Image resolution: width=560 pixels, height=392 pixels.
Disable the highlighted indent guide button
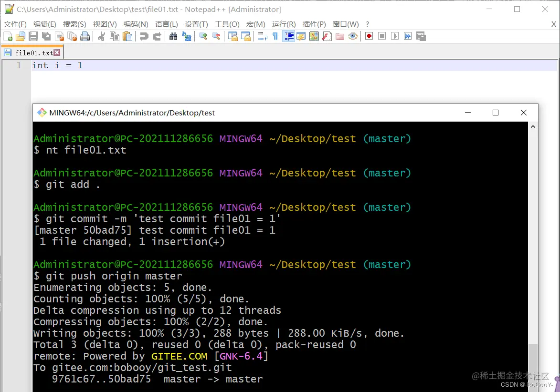click(288, 36)
